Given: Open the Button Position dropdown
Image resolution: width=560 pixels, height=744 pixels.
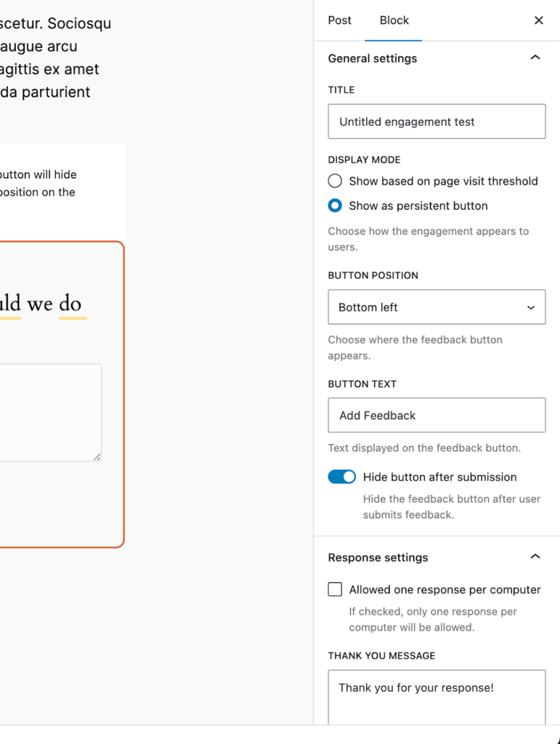Looking at the screenshot, I should pyautogui.click(x=437, y=307).
